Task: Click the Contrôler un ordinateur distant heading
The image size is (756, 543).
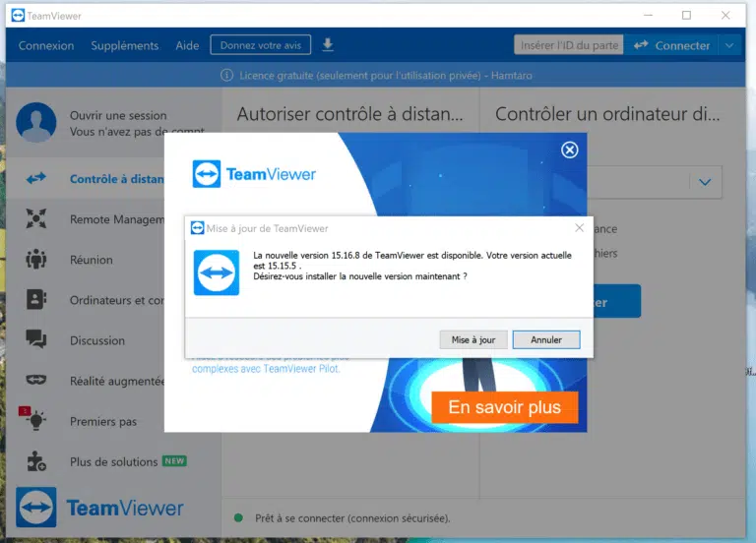Action: 607,114
